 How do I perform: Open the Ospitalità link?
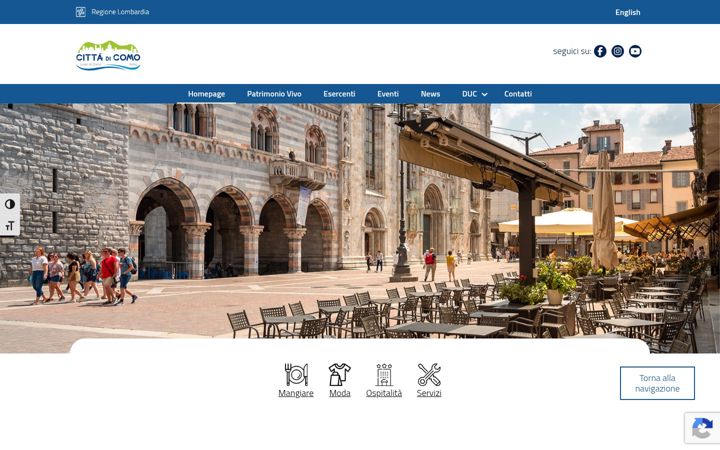coord(384,393)
